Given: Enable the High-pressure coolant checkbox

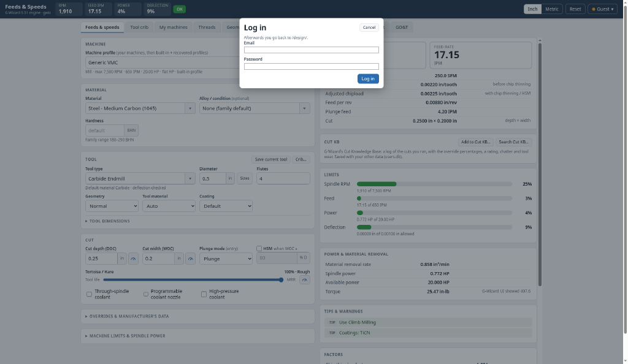Looking at the screenshot, I should [x=204, y=294].
